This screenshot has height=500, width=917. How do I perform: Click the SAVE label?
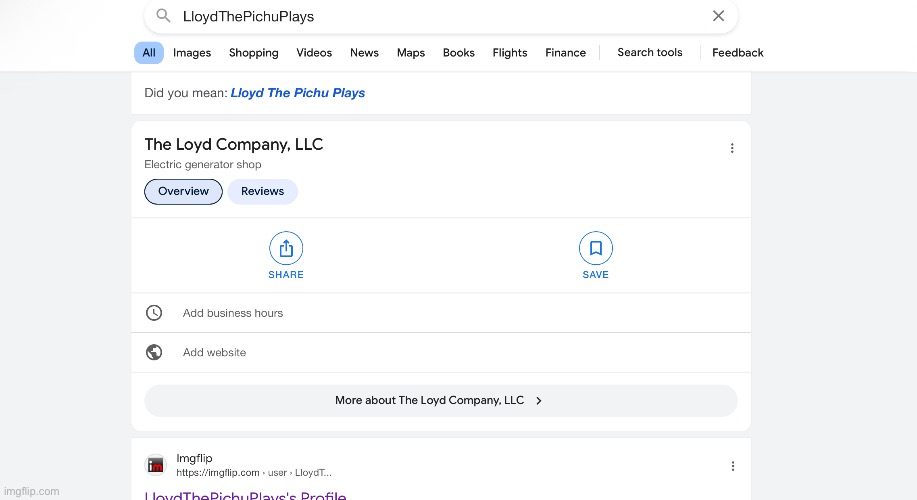point(595,275)
